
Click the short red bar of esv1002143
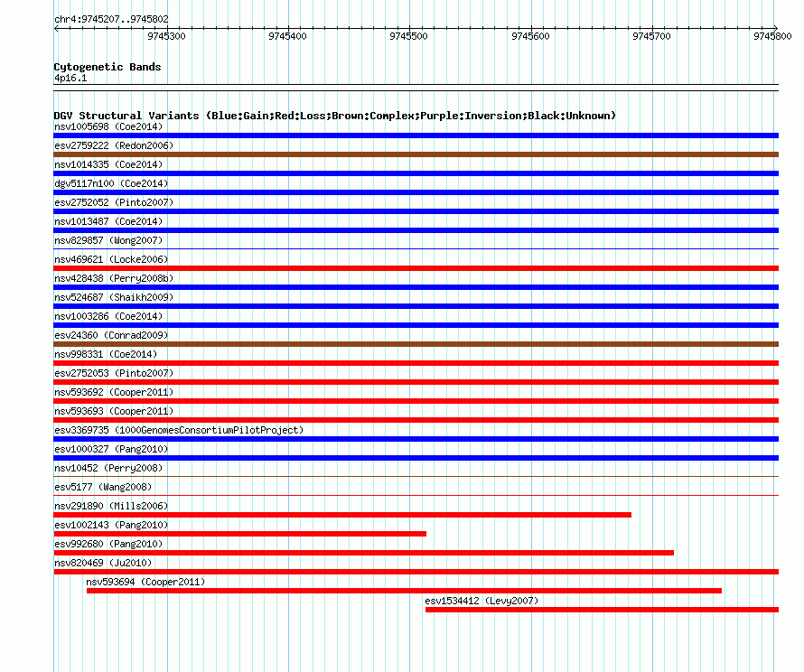(240, 534)
